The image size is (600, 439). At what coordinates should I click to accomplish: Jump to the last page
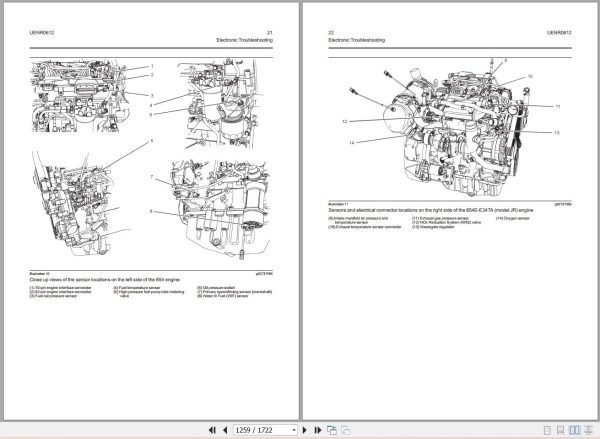tap(318, 430)
